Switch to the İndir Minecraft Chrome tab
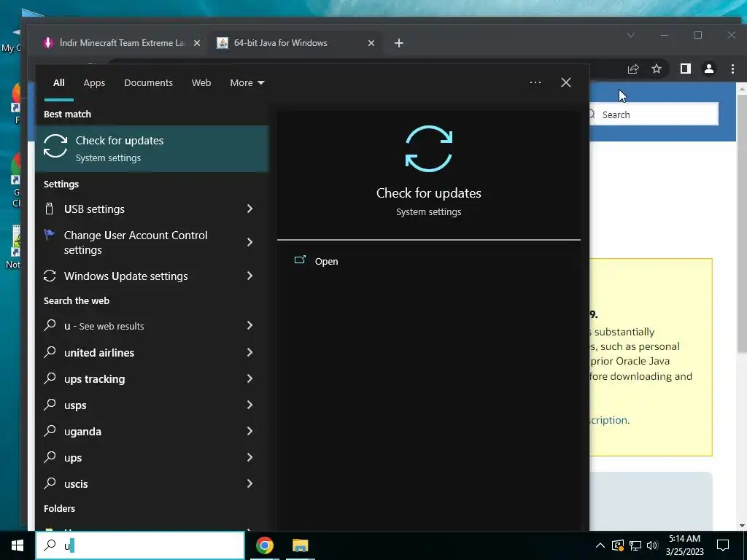747x560 pixels. click(122, 43)
